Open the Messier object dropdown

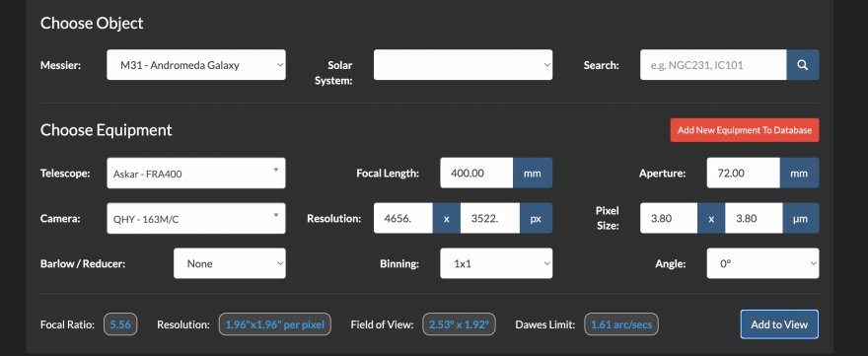[x=196, y=65]
